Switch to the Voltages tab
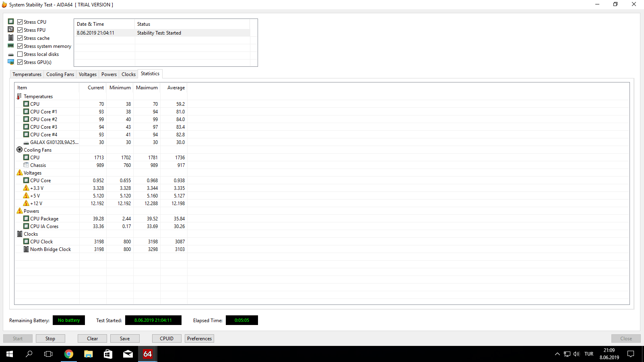The width and height of the screenshot is (644, 362). coord(88,74)
